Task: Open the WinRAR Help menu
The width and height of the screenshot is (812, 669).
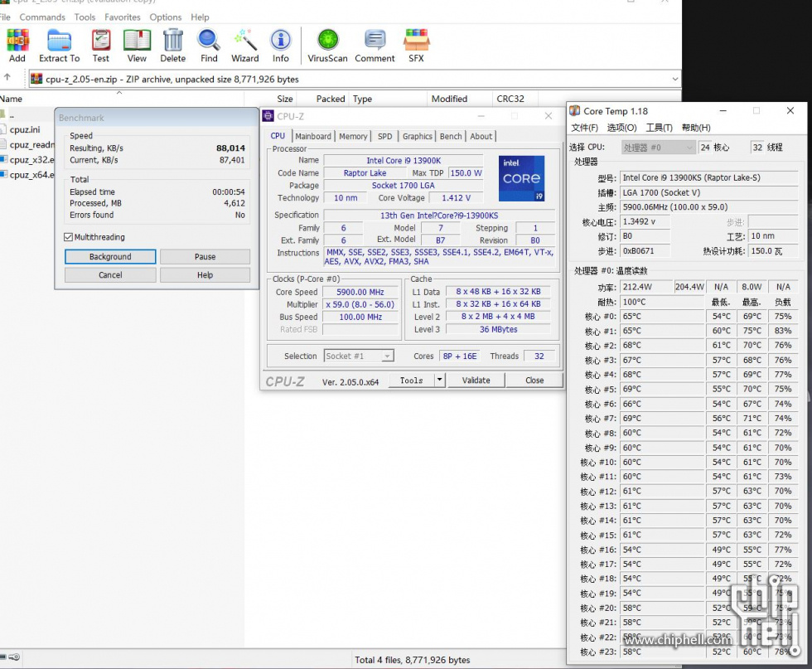Action: click(x=200, y=17)
